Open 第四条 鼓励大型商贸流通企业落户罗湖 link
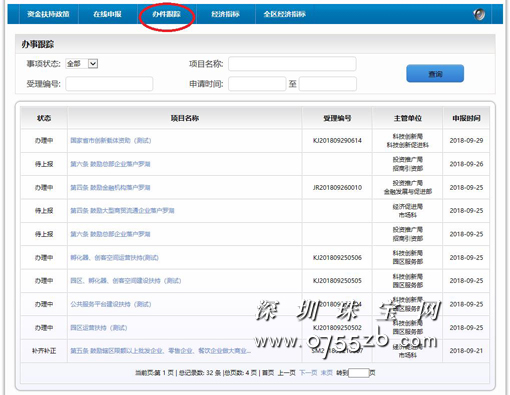Image resolution: width=510 pixels, height=395 pixels. tap(122, 211)
